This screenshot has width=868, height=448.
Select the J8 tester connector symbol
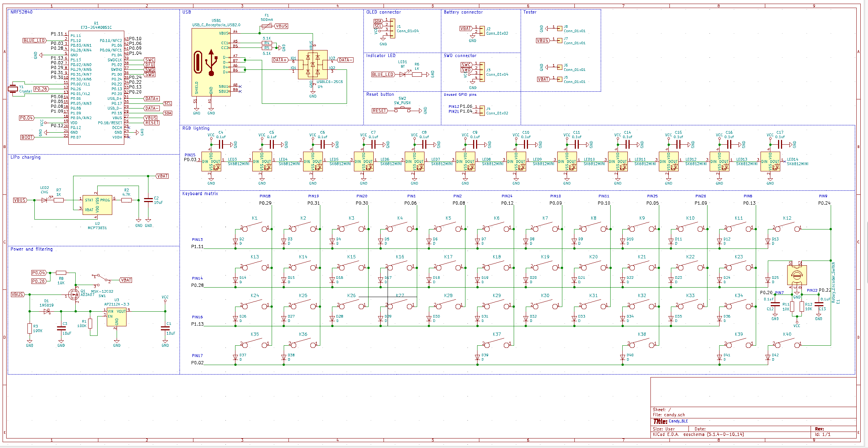[559, 29]
